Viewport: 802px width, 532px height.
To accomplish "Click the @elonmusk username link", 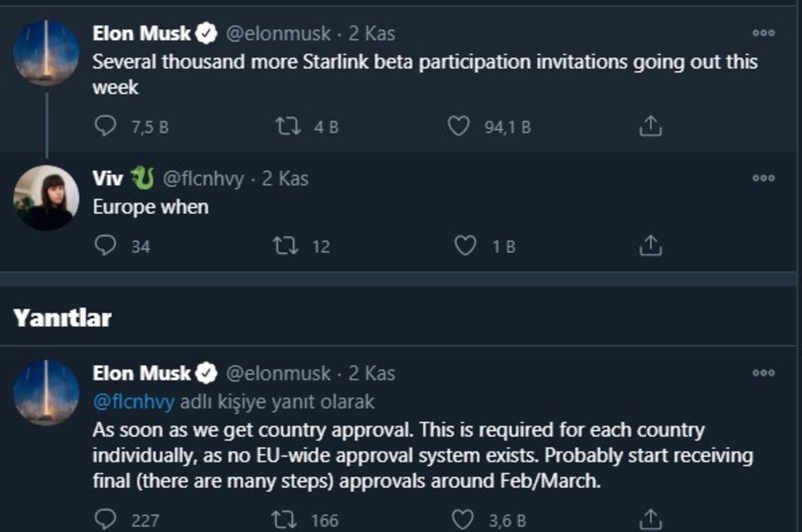I will 277,32.
